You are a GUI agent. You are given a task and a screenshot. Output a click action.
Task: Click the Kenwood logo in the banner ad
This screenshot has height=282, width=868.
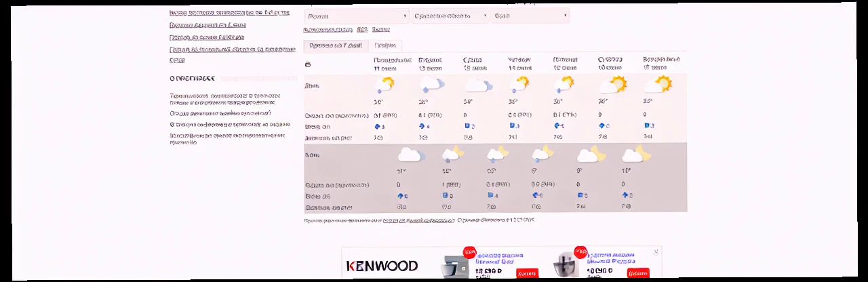[x=382, y=266]
